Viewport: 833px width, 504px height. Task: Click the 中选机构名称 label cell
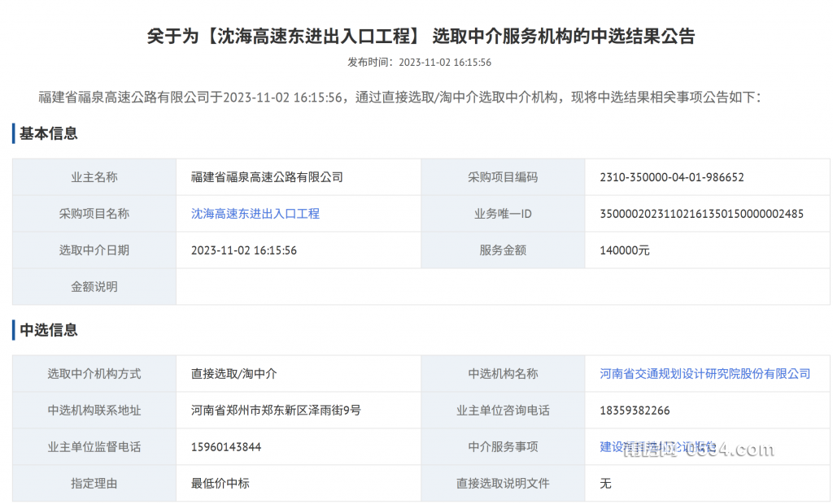503,374
